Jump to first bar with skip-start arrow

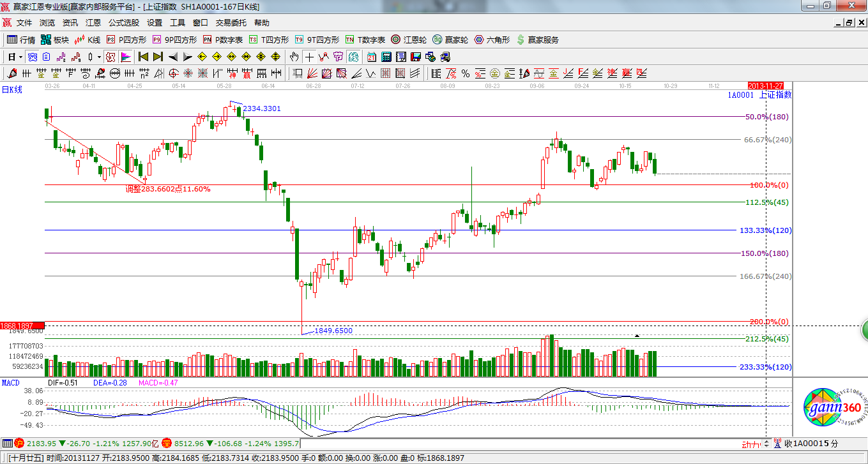point(143,57)
